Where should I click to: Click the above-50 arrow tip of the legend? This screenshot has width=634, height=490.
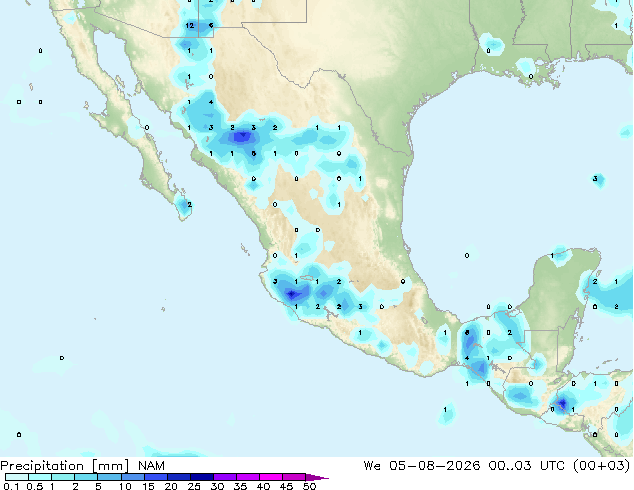pyautogui.click(x=317, y=477)
